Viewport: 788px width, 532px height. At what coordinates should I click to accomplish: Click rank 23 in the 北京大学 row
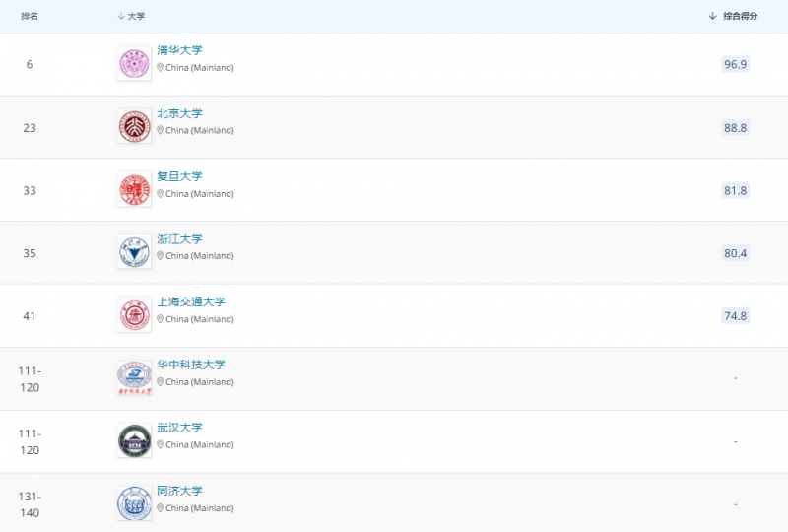tap(30, 128)
